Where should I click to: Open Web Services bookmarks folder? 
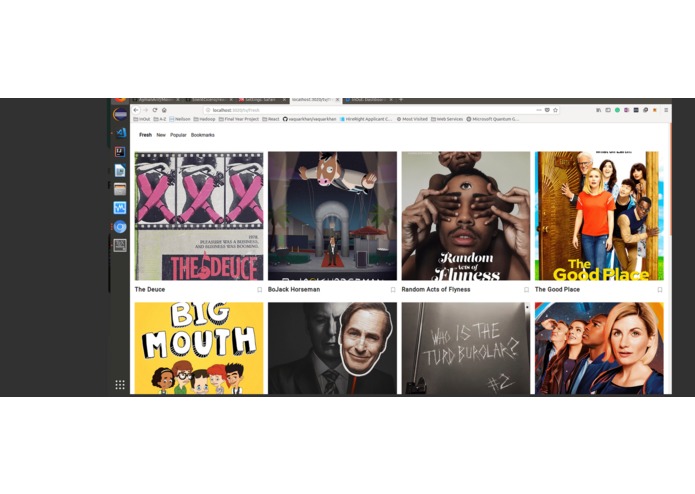[x=447, y=119]
